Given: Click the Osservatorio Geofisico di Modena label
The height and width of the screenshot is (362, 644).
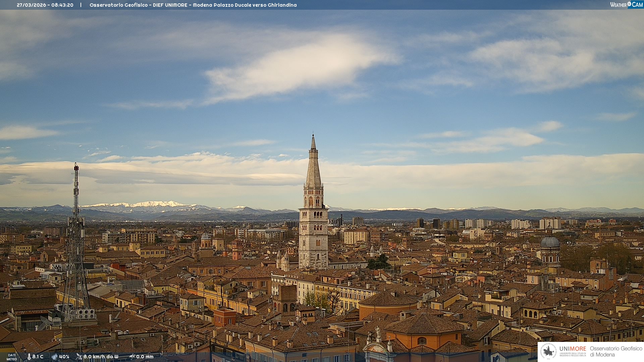Looking at the screenshot, I should tap(616, 351).
